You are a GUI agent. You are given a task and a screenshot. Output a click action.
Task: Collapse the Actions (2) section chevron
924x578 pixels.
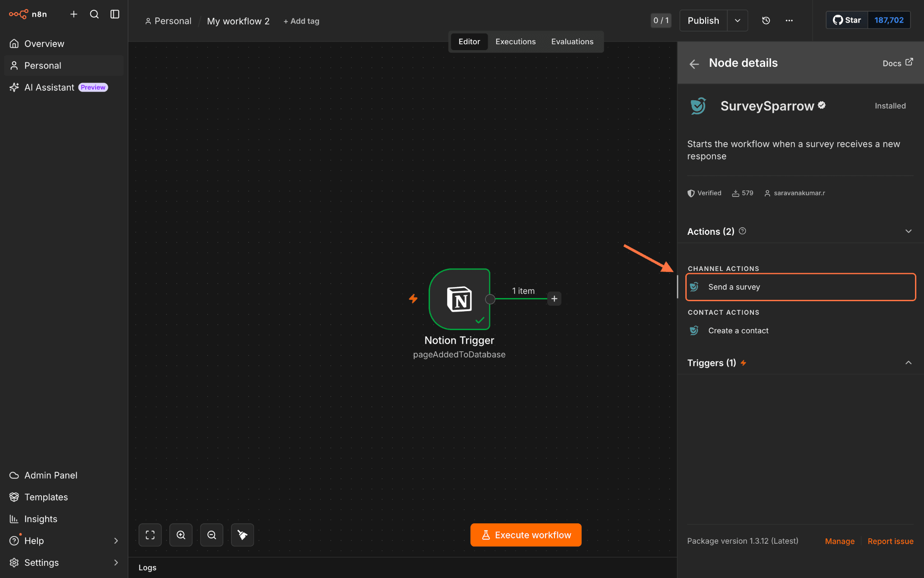point(909,231)
